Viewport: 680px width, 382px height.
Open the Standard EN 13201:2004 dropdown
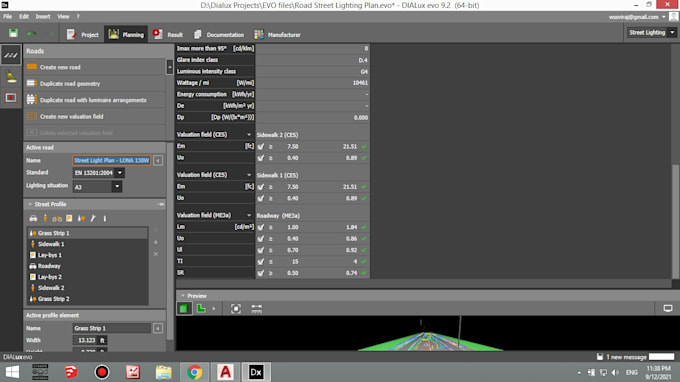tap(120, 173)
